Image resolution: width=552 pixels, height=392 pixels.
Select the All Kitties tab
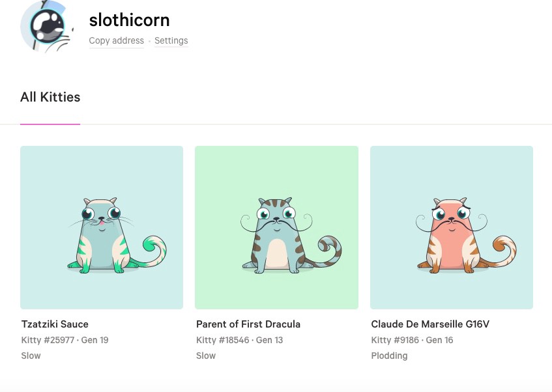point(50,98)
